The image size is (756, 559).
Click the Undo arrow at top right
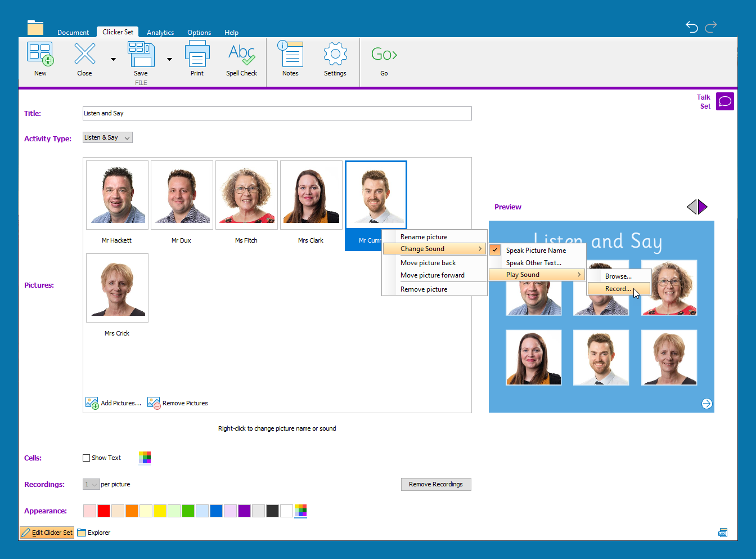[691, 26]
